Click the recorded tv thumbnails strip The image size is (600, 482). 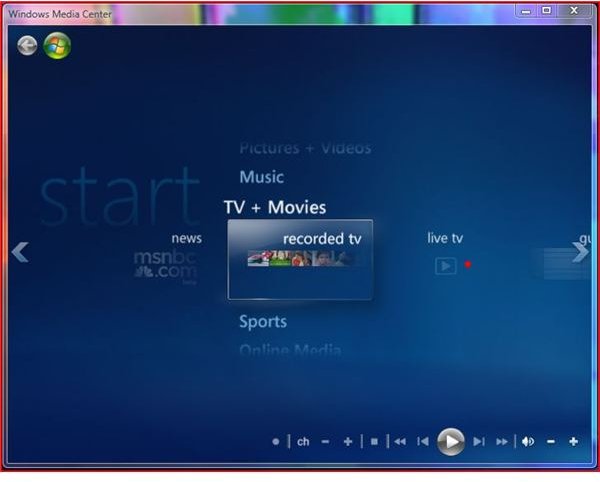coord(300,259)
